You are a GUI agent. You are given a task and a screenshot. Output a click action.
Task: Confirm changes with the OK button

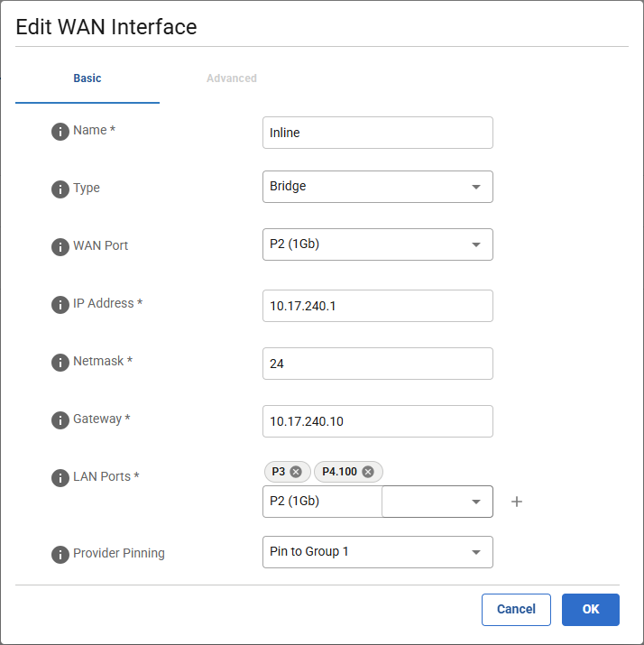click(591, 610)
